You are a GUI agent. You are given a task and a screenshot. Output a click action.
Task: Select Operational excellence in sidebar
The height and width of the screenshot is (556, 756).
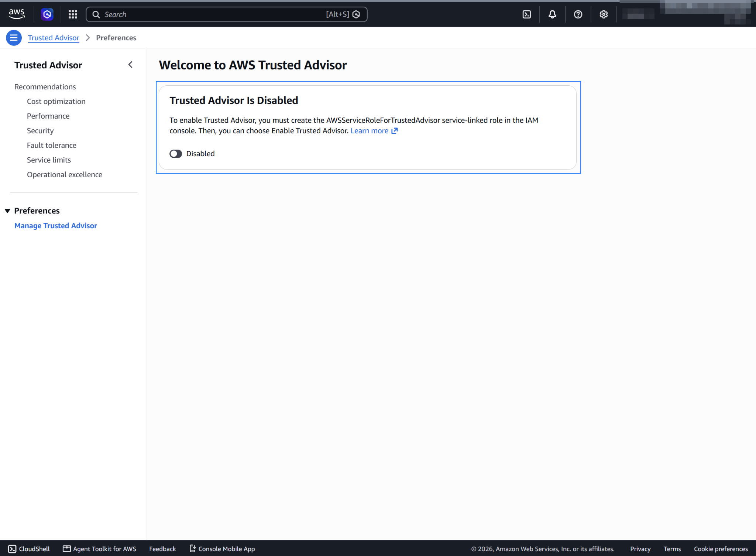tap(65, 174)
